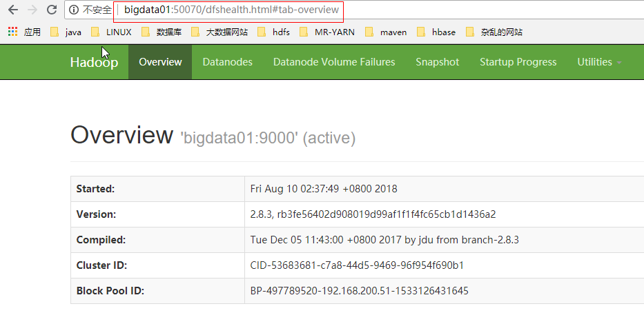This screenshot has height=324, width=644.
Task: Open the hdfs bookmark folder
Action: click(273, 32)
